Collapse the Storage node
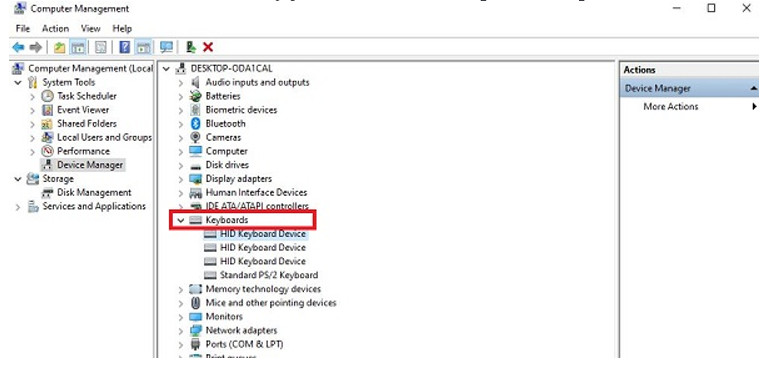 [x=19, y=179]
